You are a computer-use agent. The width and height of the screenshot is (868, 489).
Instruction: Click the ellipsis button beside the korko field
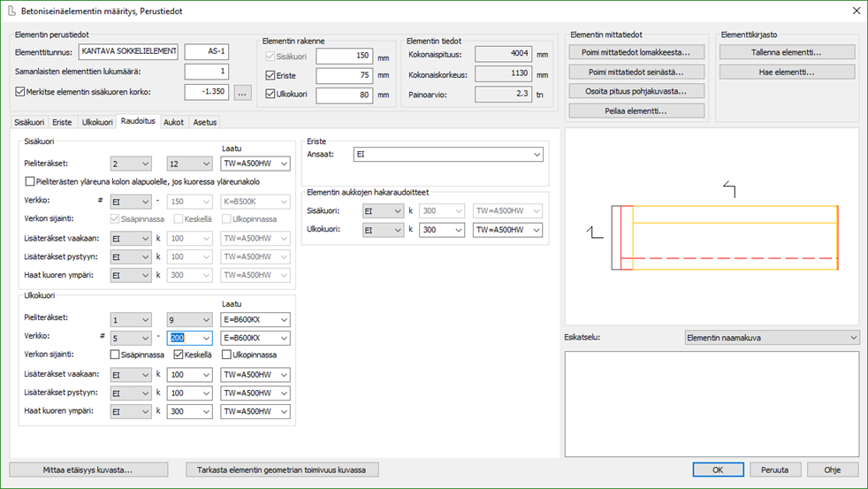(243, 92)
